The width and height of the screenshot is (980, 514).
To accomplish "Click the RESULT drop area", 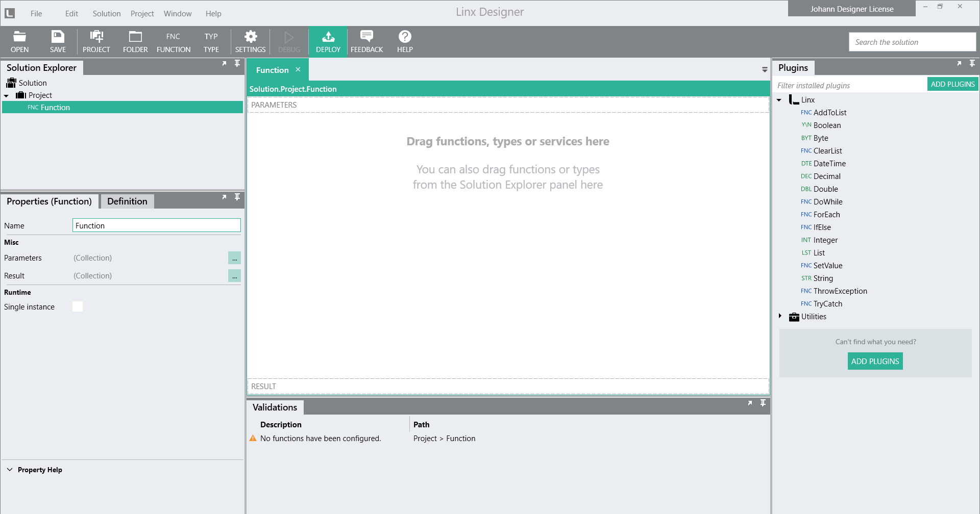I will point(508,386).
